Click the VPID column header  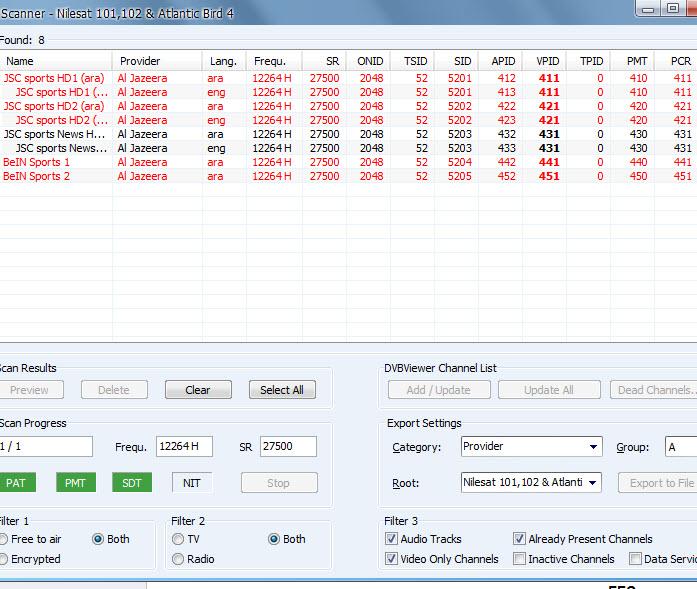click(x=545, y=61)
